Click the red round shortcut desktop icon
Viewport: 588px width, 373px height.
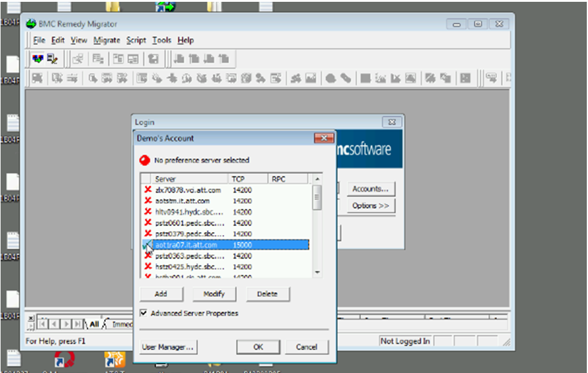[x=64, y=359]
